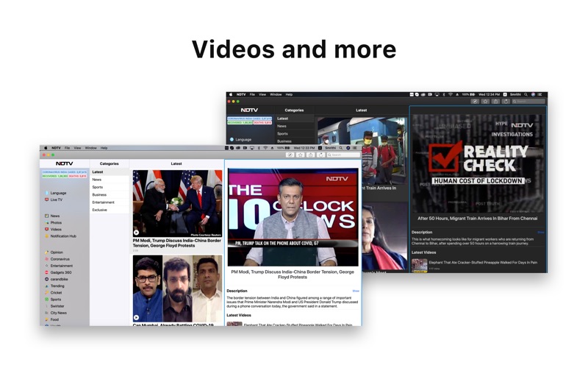The height and width of the screenshot is (368, 588).
Task: Open NDTV app menu in light window
Action: (x=56, y=148)
